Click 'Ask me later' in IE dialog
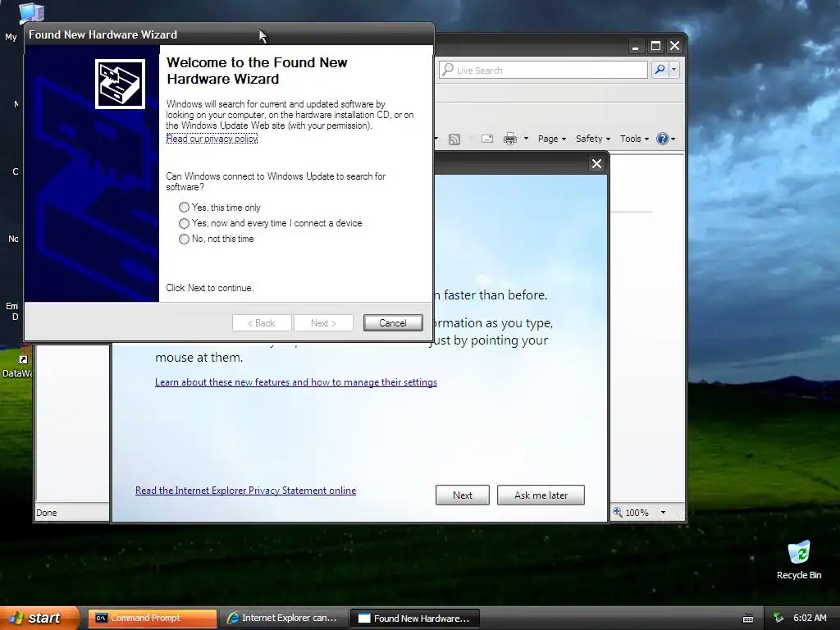 (541, 495)
